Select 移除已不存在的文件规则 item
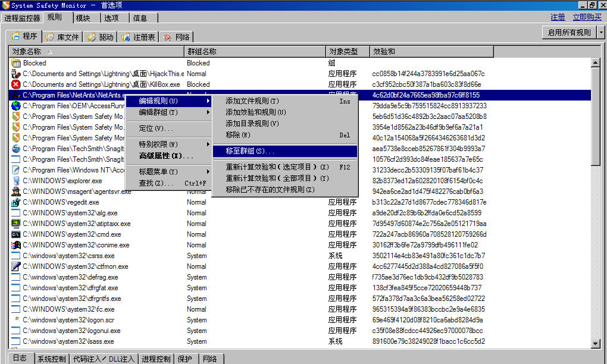This screenshot has width=607, height=364. click(x=285, y=190)
